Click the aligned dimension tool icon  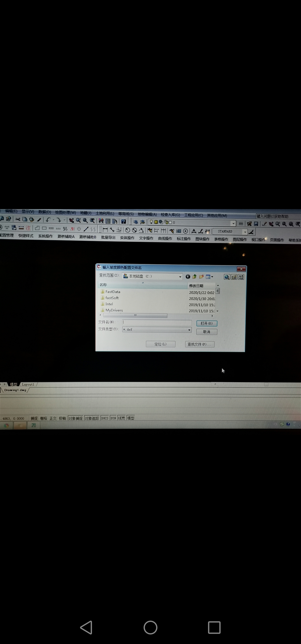(x=112, y=230)
